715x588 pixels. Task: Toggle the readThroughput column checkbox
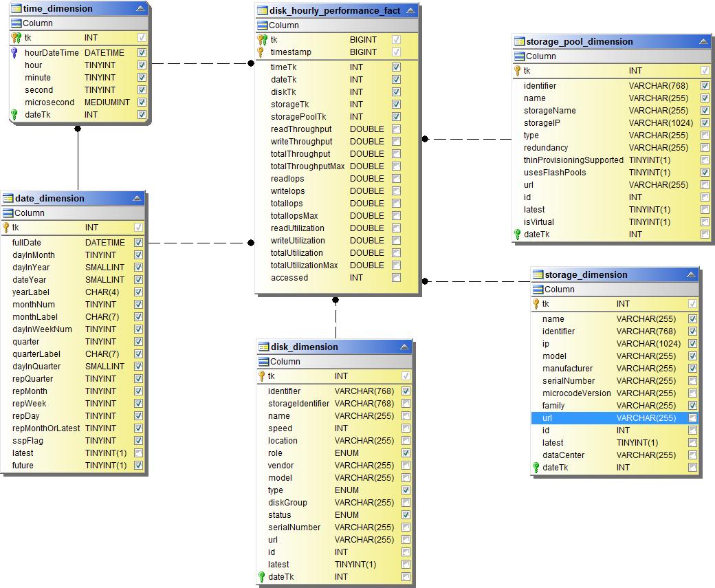396,129
